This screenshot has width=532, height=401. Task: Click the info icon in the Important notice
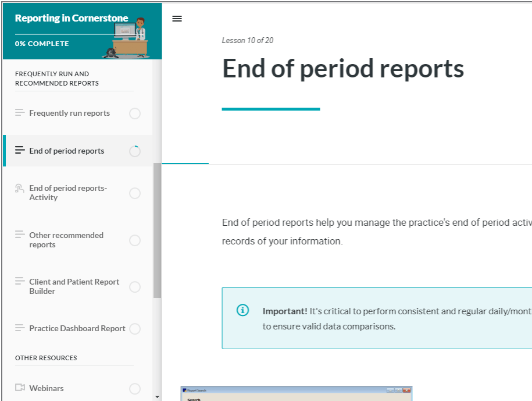pos(242,310)
